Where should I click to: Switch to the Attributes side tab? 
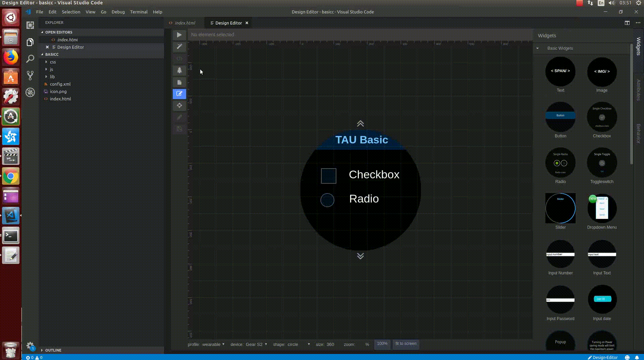point(638,90)
